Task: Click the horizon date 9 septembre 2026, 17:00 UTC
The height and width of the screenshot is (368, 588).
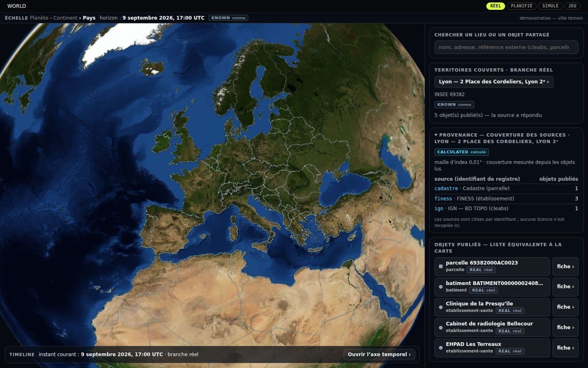Action: click(x=163, y=18)
